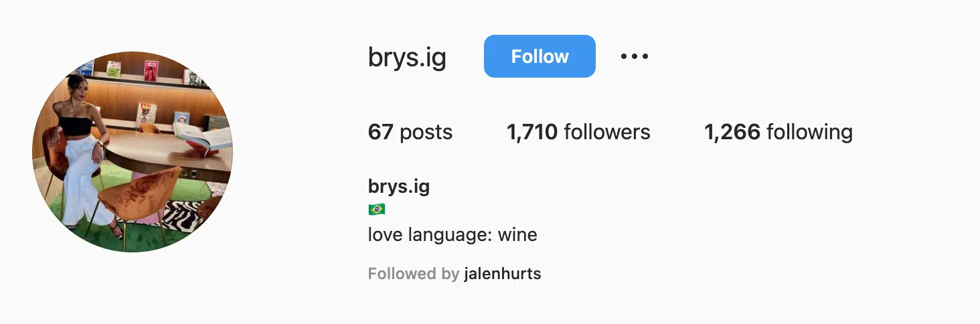Click the open book on the table
The height and width of the screenshot is (324, 980).
203,137
